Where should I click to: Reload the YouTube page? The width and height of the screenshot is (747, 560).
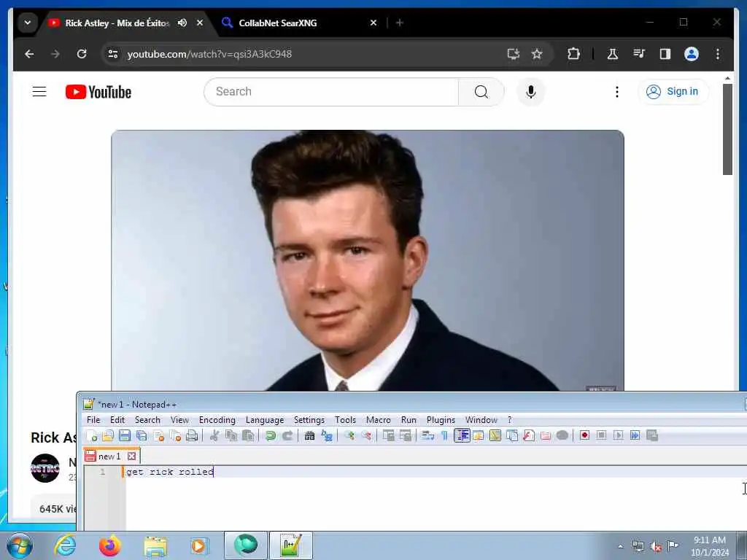[x=82, y=54]
